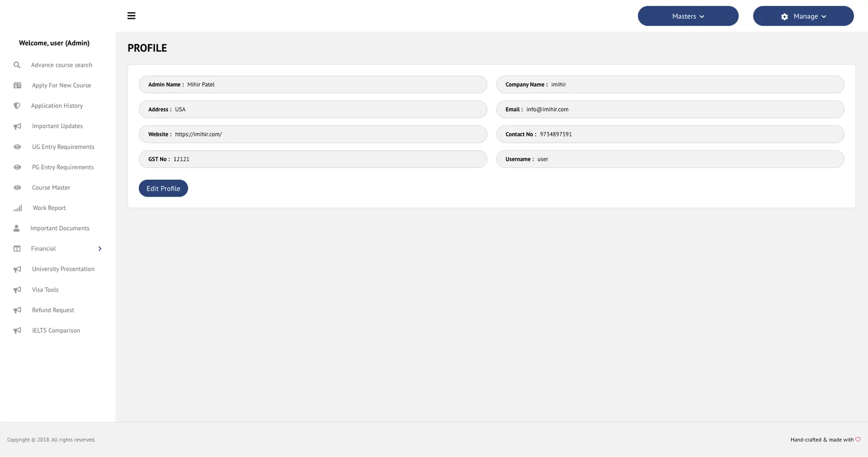Image resolution: width=868 pixels, height=457 pixels.
Task: Click the Company Name field imihir
Action: [670, 85]
